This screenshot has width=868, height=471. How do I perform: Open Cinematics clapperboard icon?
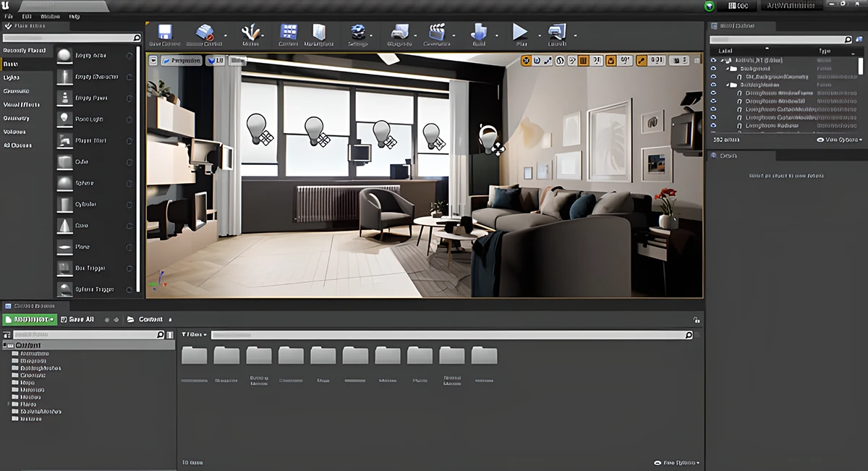click(x=437, y=34)
